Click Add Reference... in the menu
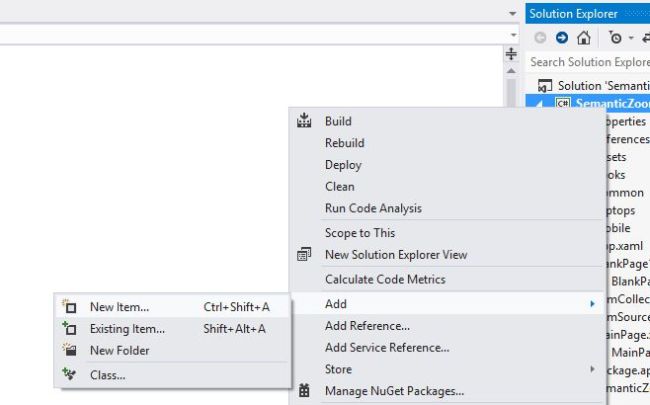This screenshot has width=650, height=405. (367, 326)
